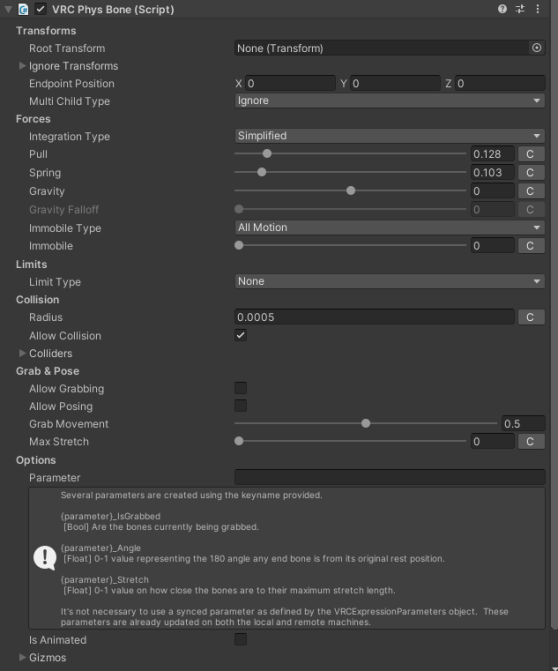Click the Options section heading
The height and width of the screenshot is (671, 558).
click(36, 460)
